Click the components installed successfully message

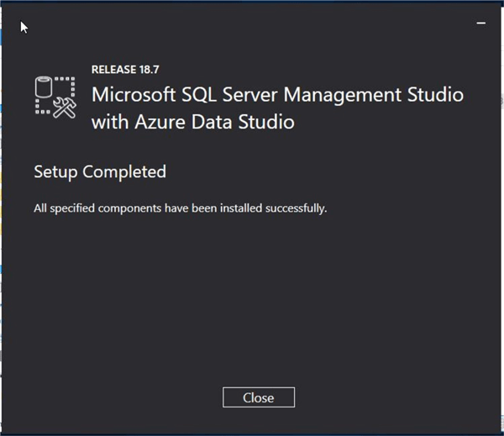tap(180, 207)
